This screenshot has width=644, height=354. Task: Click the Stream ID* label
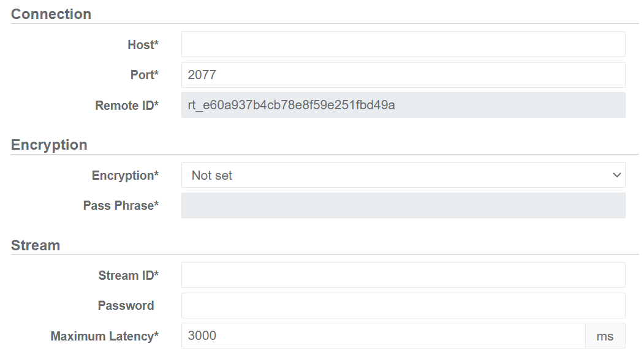tap(128, 275)
